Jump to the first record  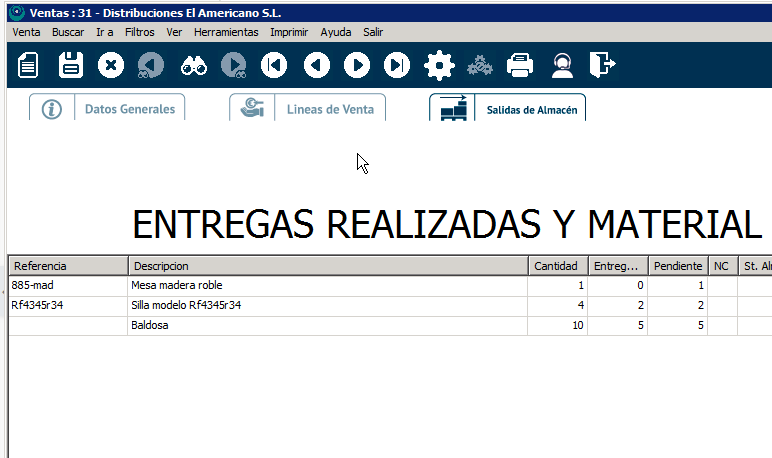point(274,66)
